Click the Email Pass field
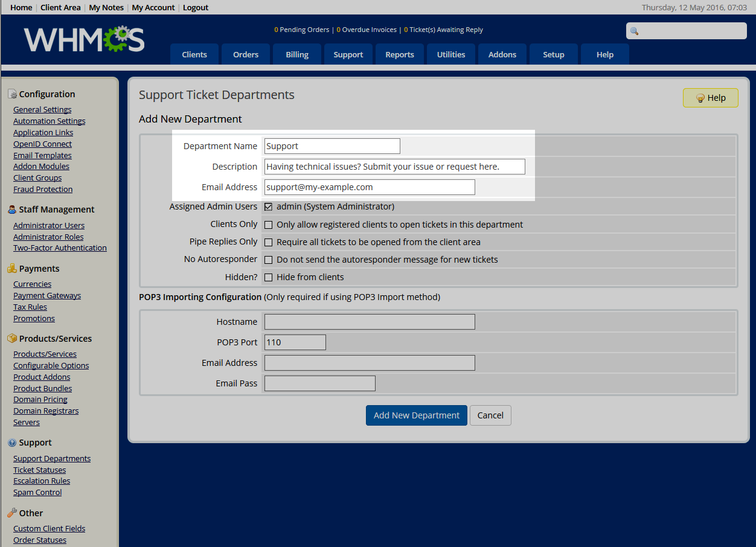756x547 pixels. point(320,383)
